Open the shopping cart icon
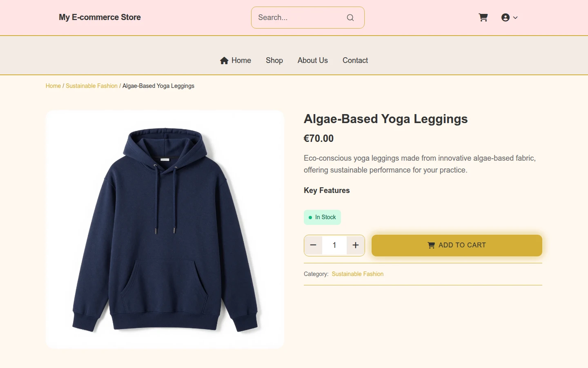The height and width of the screenshot is (368, 588). pyautogui.click(x=483, y=18)
